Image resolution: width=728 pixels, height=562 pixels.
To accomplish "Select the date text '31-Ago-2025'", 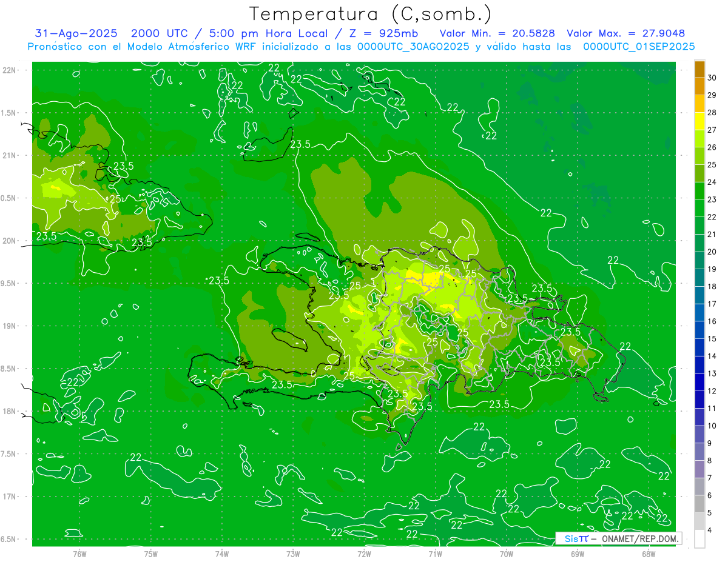I will (x=76, y=33).
